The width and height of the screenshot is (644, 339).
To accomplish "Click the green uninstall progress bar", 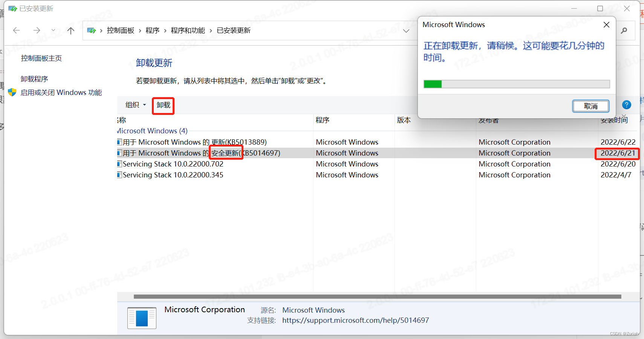I will [517, 84].
